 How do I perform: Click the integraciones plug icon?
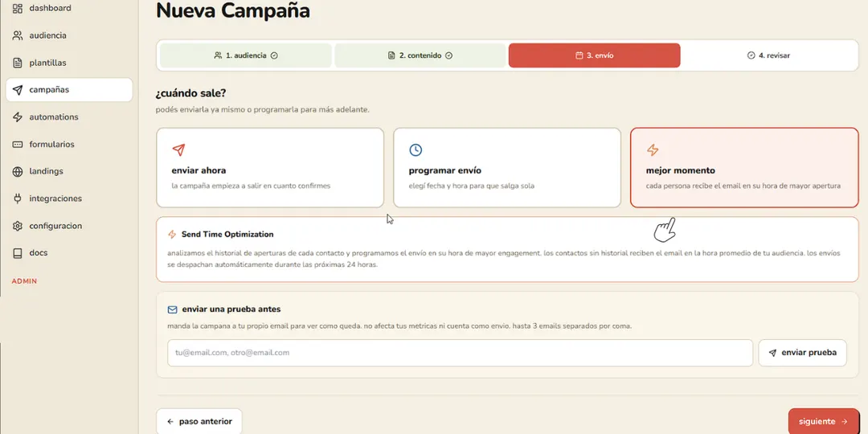[x=18, y=199]
